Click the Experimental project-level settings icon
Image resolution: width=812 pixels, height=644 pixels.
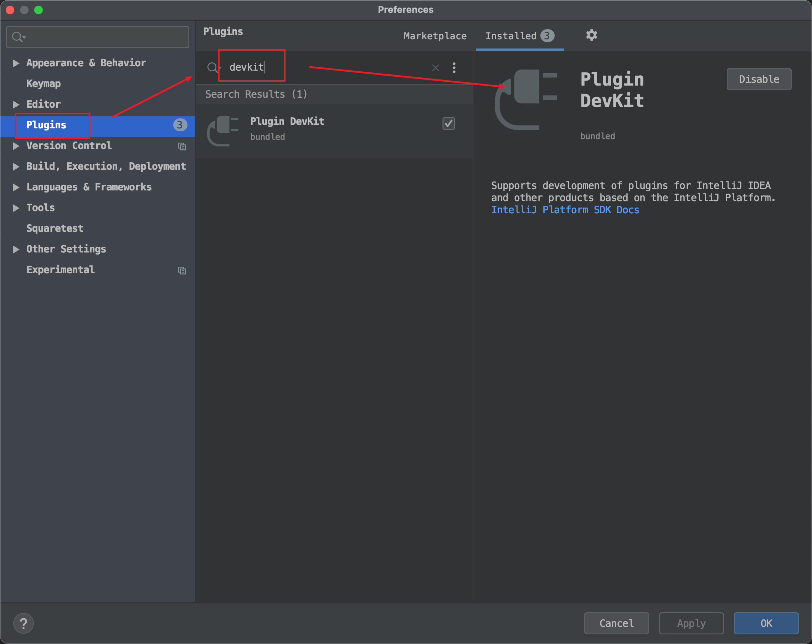[182, 270]
